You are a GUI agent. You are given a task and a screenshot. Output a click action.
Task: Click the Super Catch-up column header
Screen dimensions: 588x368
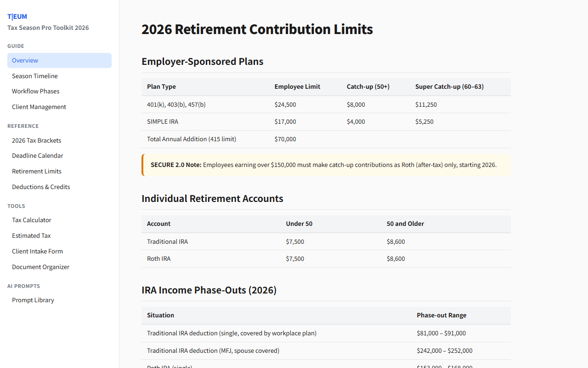point(449,86)
